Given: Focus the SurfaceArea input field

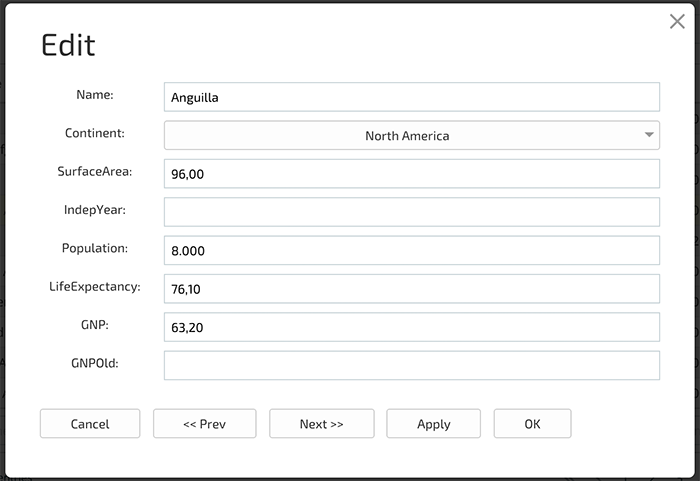Looking at the screenshot, I should coord(412,174).
